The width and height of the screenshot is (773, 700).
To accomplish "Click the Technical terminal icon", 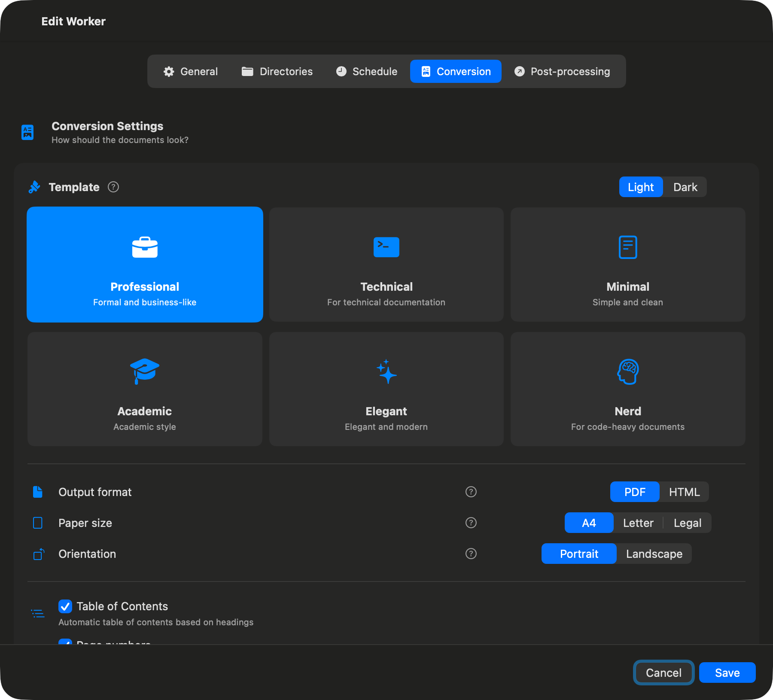I will pos(386,247).
